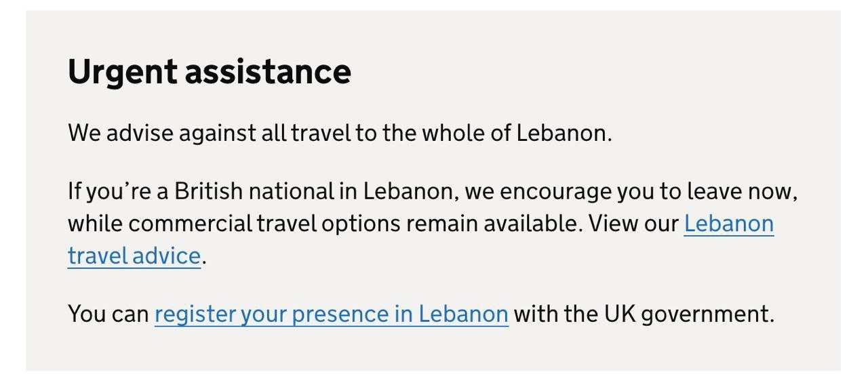Click the phrase commercial travel options
This screenshot has width=868, height=389.
point(264,224)
